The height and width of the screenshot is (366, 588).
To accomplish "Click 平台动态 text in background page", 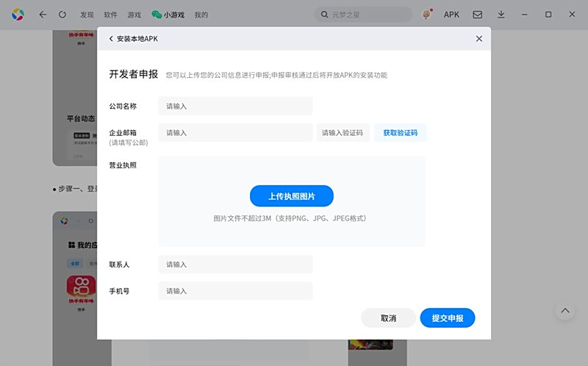I will pyautogui.click(x=81, y=118).
